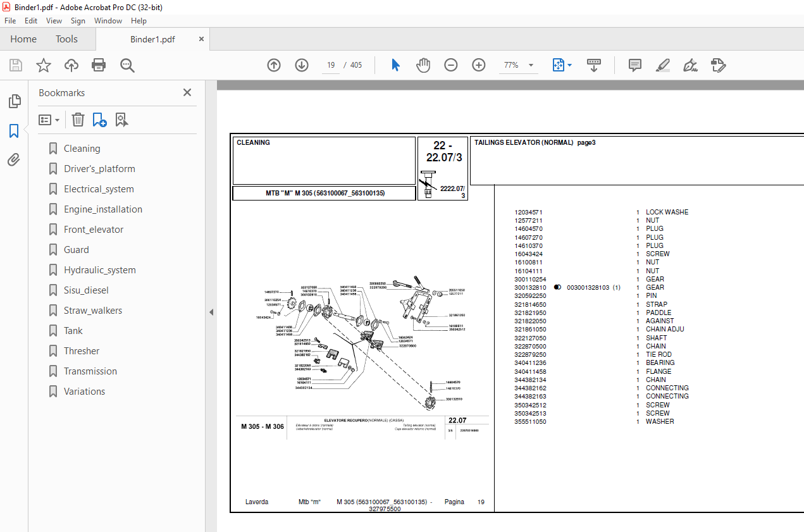Open Page Thumbnails panel
This screenshot has height=532, width=804.
pyautogui.click(x=14, y=101)
